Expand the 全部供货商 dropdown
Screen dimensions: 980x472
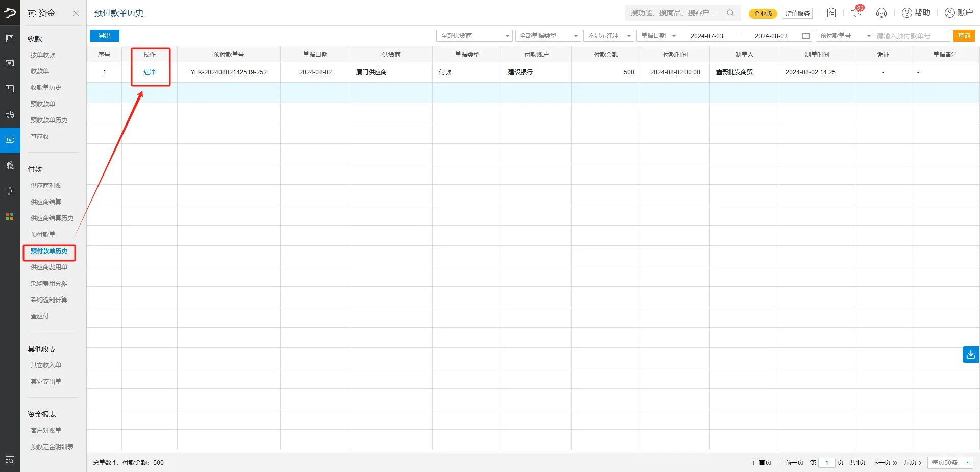474,36
